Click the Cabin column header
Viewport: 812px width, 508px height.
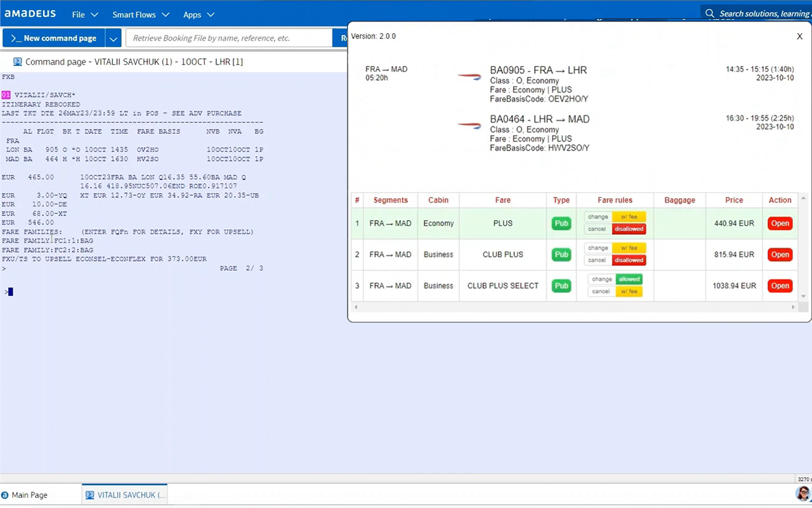tap(438, 200)
